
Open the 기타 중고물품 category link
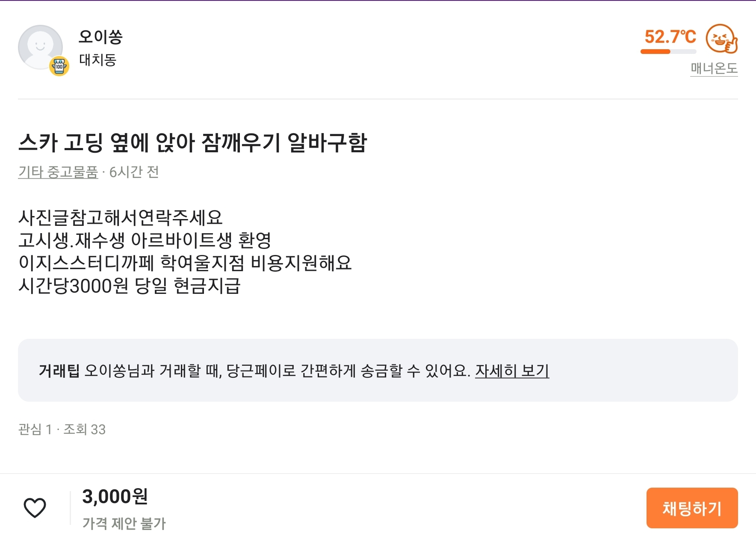tap(58, 172)
